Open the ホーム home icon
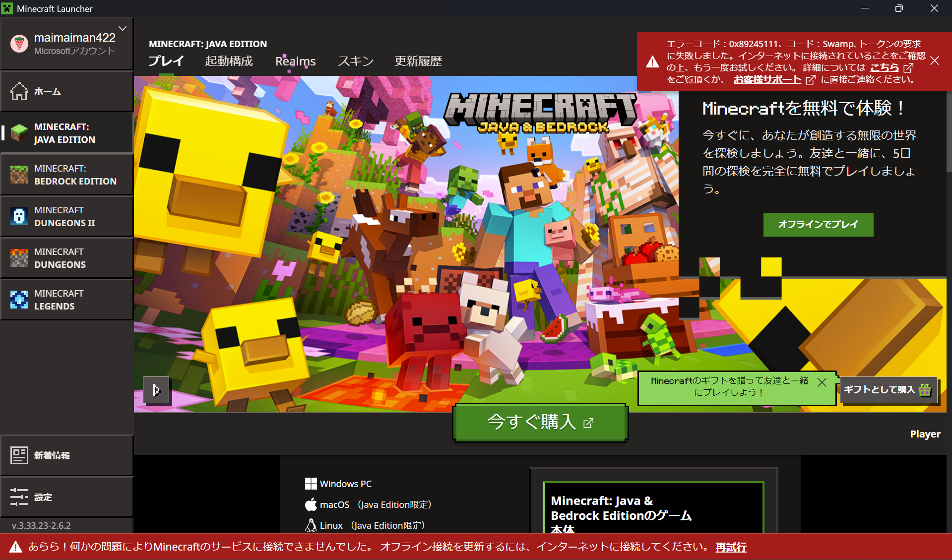The image size is (952, 560). [x=19, y=91]
